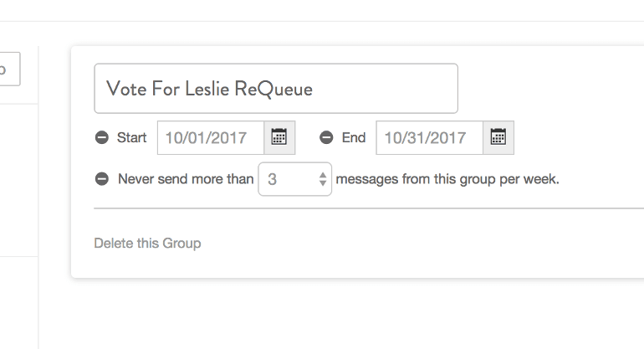Focus the Start date field 10/01/2017
Viewport: 644px width, 349px height.
click(x=211, y=138)
